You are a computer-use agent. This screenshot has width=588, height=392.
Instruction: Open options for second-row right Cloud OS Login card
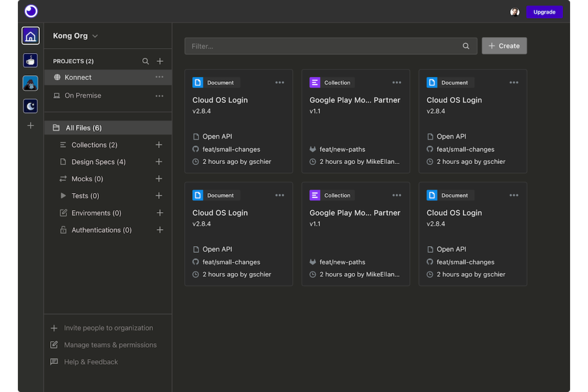514,195
